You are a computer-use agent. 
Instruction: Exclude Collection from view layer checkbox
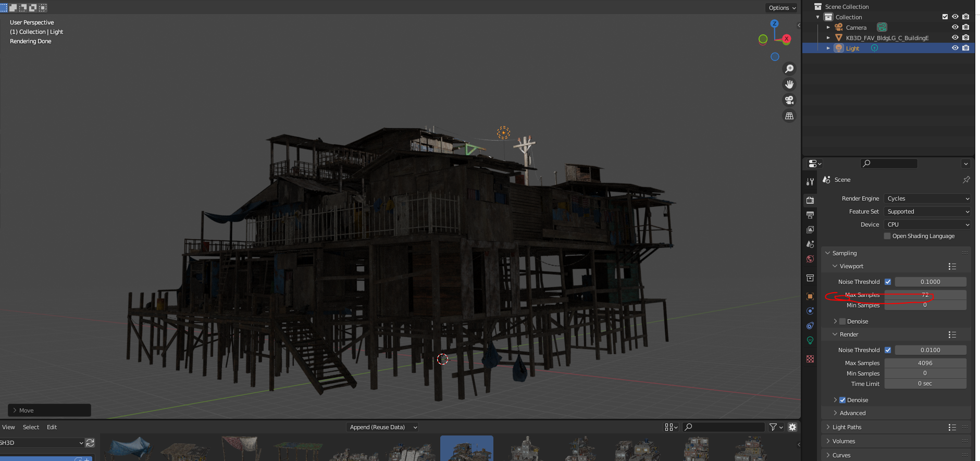[x=945, y=17]
